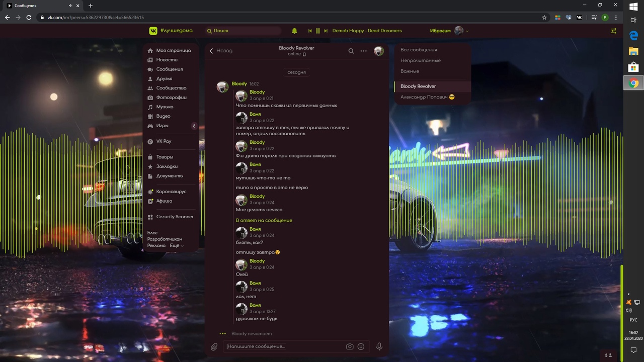644x362 pixels.
Task: Click the paperclip attach file icon
Action: point(214,346)
